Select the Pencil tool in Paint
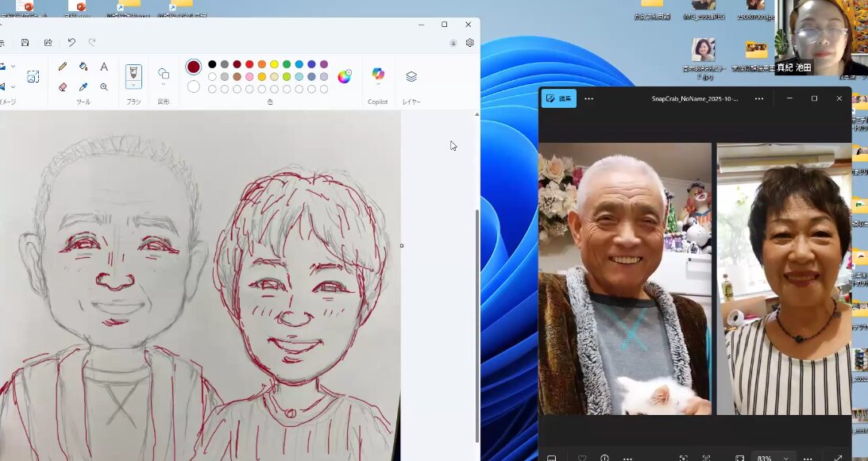Screen dimensions: 868x461 tap(63, 67)
